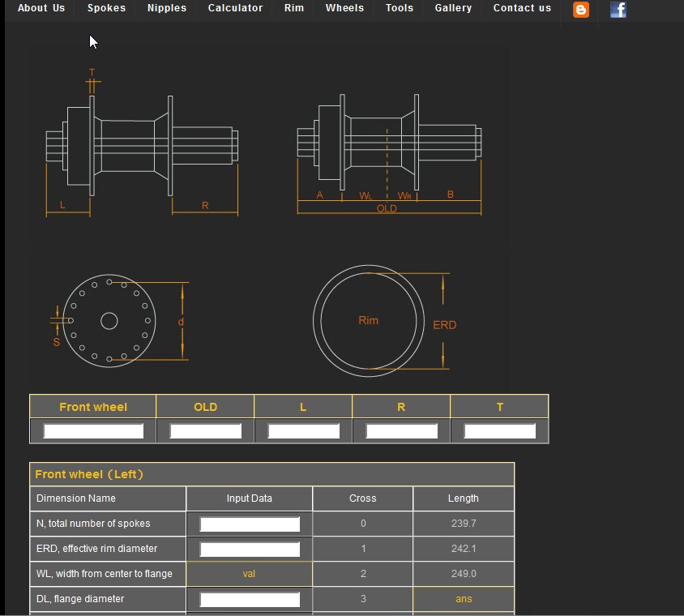View the Gallery

click(452, 8)
